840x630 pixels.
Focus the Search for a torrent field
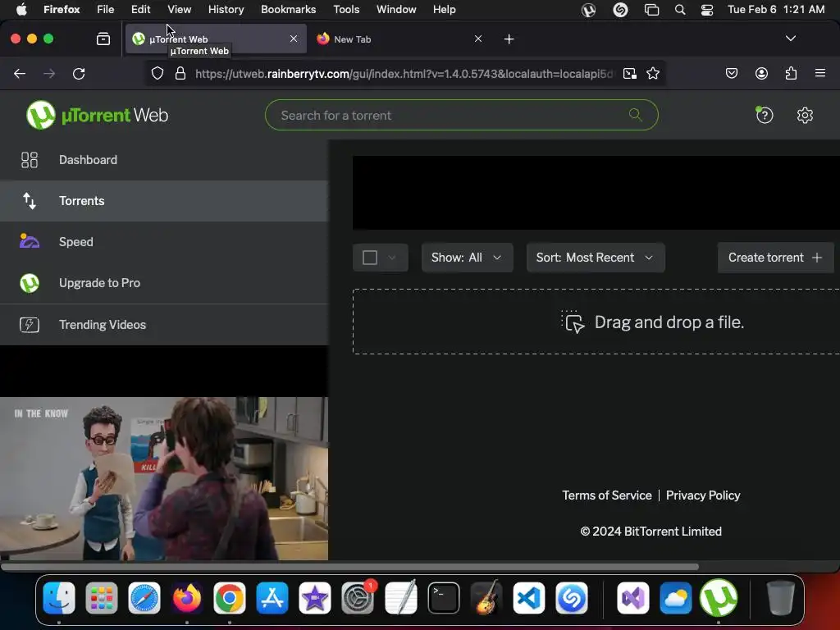pos(461,115)
